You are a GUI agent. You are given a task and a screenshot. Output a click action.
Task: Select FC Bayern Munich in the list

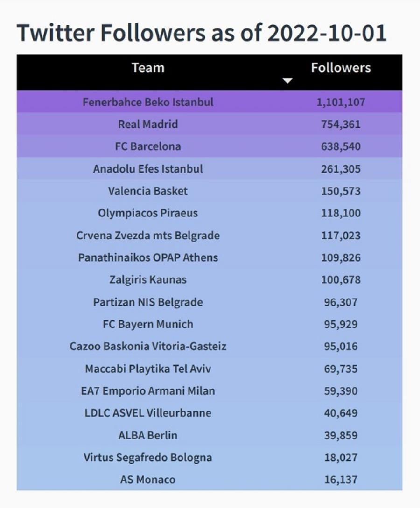click(x=148, y=324)
